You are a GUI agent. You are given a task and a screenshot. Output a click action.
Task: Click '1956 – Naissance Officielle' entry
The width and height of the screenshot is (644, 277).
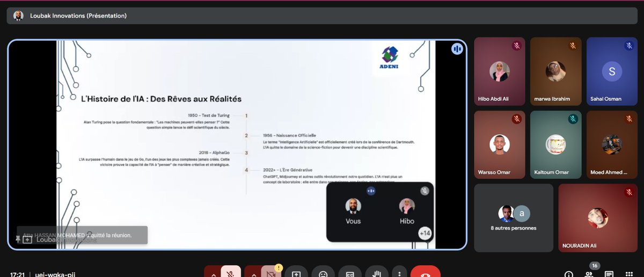(x=289, y=135)
